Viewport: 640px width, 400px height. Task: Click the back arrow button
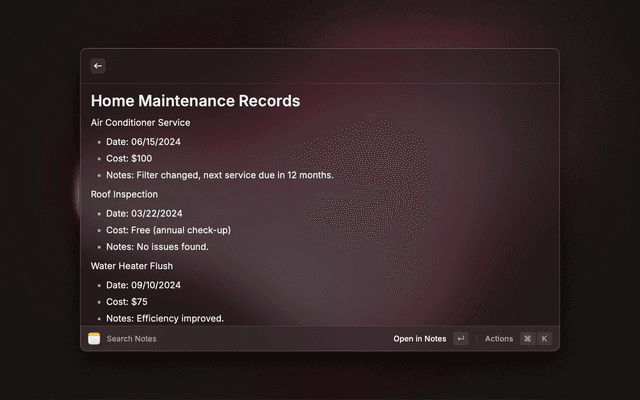pyautogui.click(x=98, y=66)
